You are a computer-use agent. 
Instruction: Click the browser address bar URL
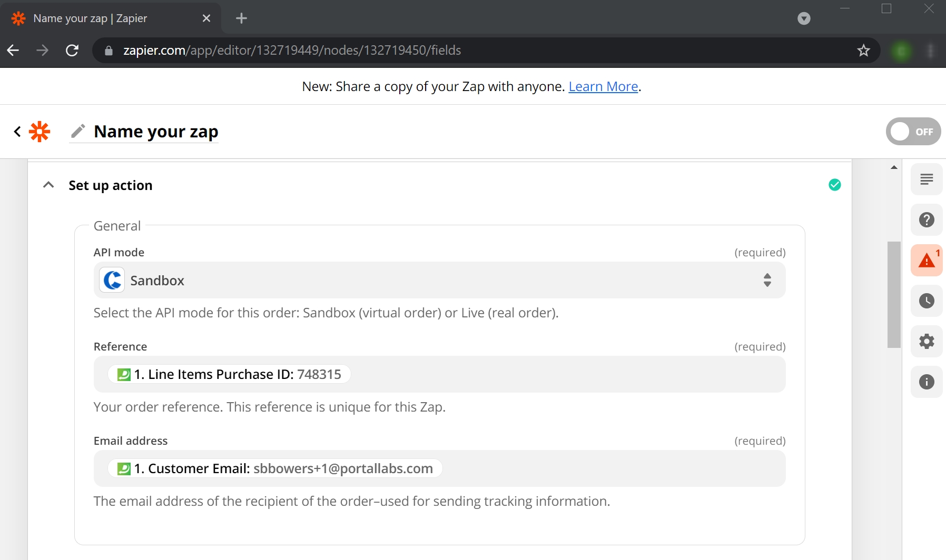(x=292, y=51)
